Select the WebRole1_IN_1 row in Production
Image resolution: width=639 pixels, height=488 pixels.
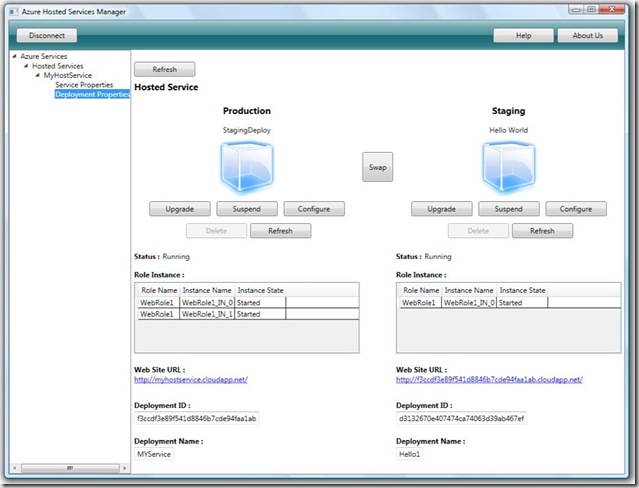pyautogui.click(x=210, y=314)
